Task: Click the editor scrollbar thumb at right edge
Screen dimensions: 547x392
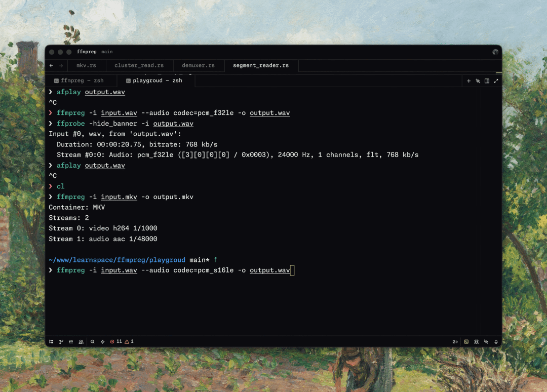Action: [499, 72]
